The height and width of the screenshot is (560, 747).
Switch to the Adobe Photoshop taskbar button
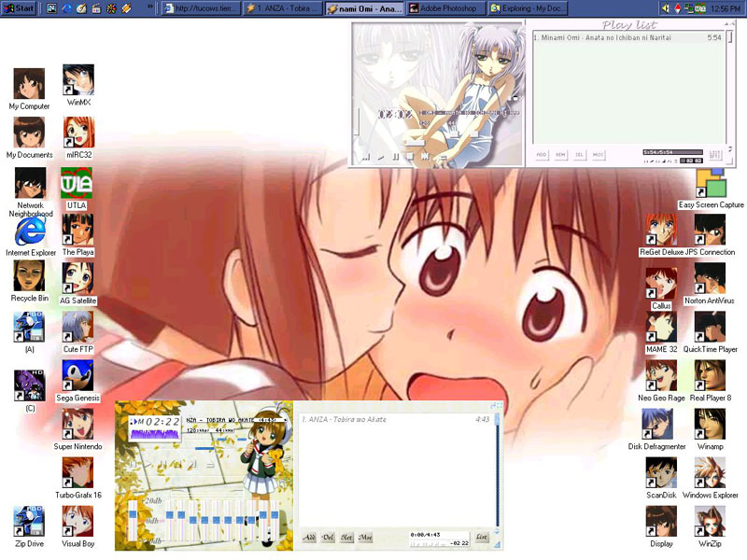pyautogui.click(x=446, y=8)
